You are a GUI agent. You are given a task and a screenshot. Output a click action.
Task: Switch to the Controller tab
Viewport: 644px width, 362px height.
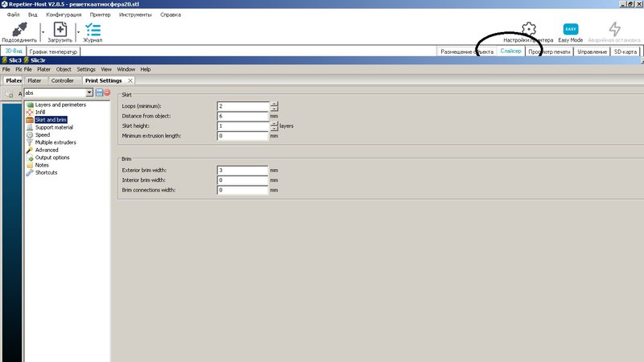[x=62, y=80]
